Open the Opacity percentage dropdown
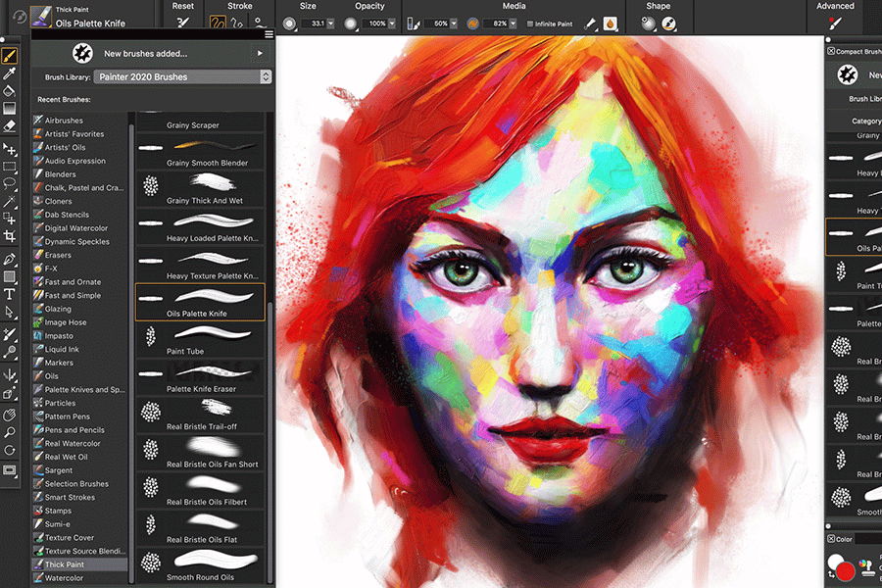This screenshot has height=588, width=882. point(391,24)
